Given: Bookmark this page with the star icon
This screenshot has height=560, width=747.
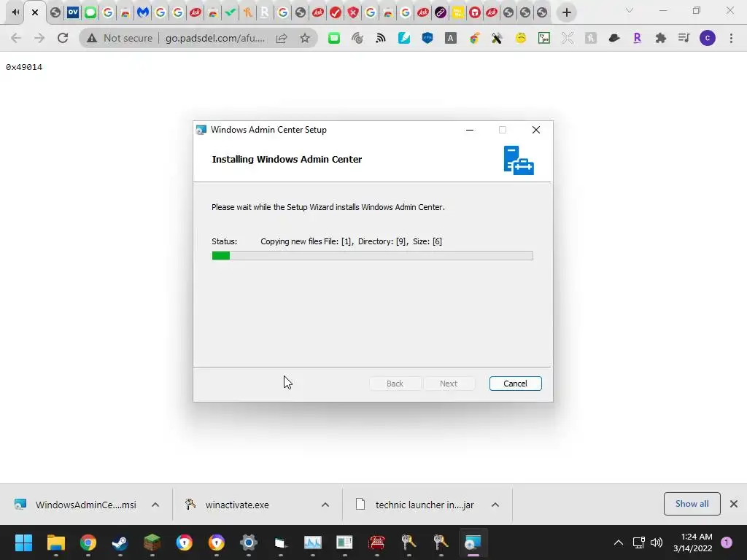Looking at the screenshot, I should coord(305,38).
